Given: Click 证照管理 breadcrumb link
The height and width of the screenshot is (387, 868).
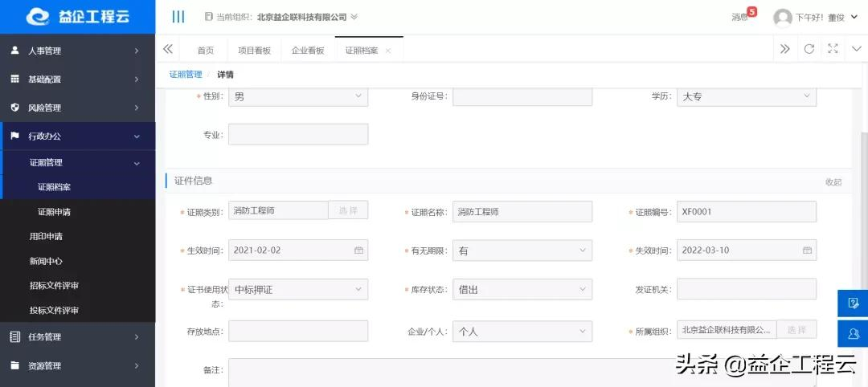Looking at the screenshot, I should click(x=186, y=75).
